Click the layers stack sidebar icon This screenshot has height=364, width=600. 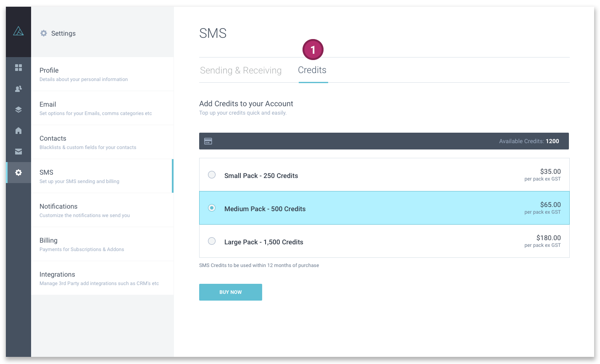[18, 110]
